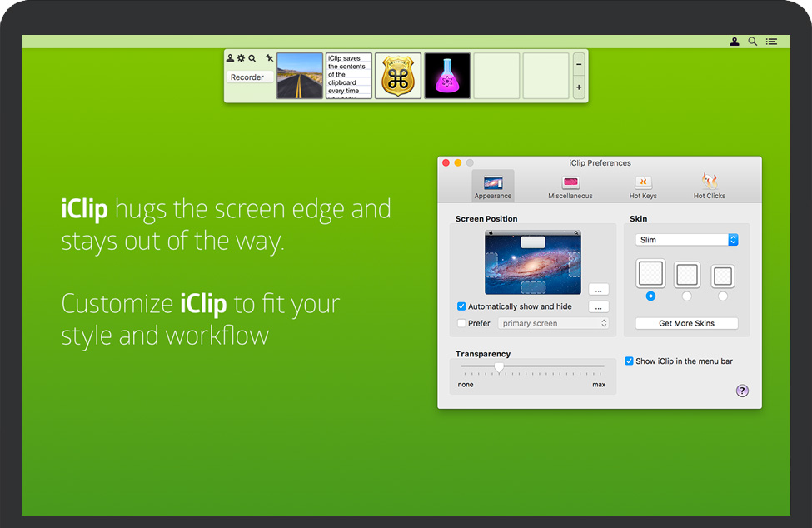Image resolution: width=812 pixels, height=528 pixels.
Task: Disable Automatically show and hide
Action: (461, 306)
